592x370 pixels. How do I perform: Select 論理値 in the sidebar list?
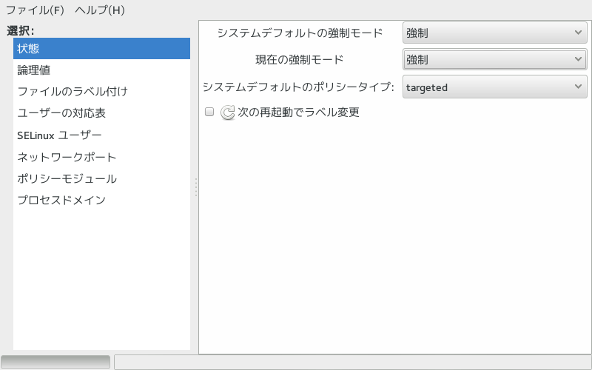tap(101, 70)
